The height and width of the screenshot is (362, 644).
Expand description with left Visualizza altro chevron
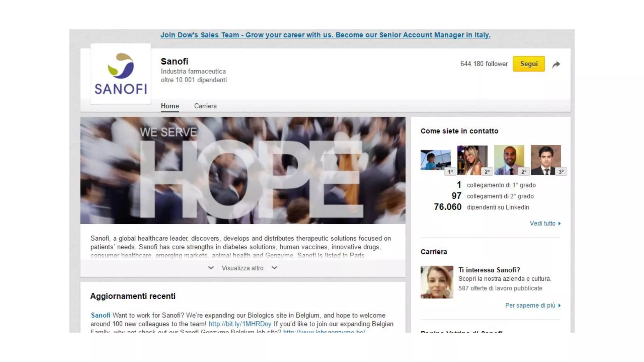(211, 268)
